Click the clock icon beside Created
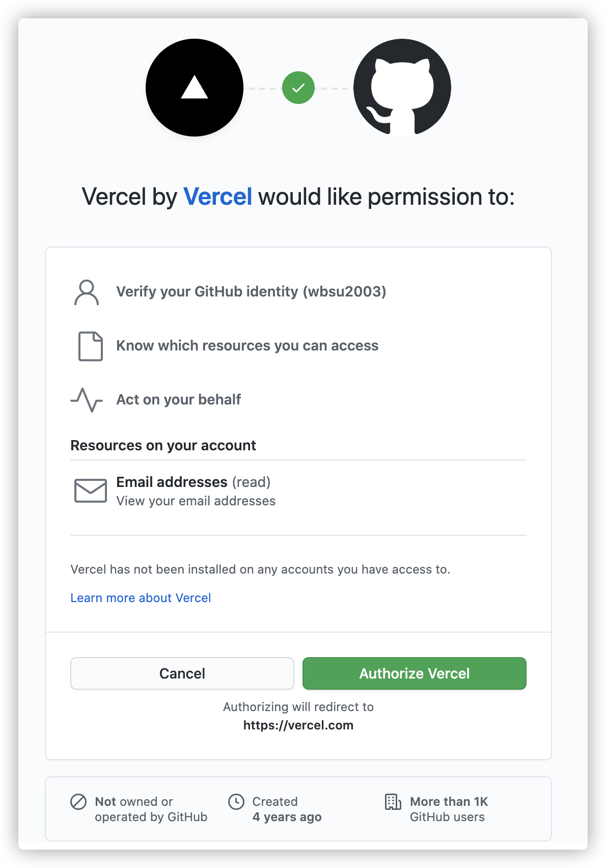This screenshot has width=606, height=868. (x=236, y=802)
